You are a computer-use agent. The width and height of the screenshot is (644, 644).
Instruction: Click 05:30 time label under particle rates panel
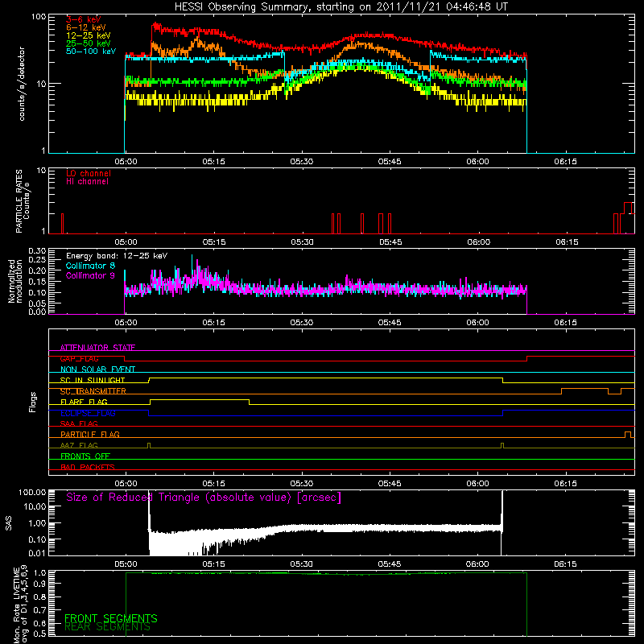coord(302,242)
